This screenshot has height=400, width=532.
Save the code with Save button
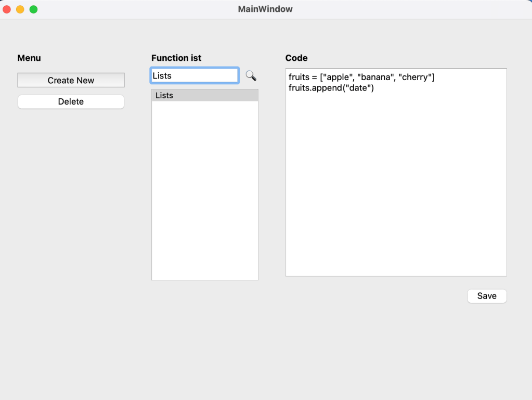point(487,296)
